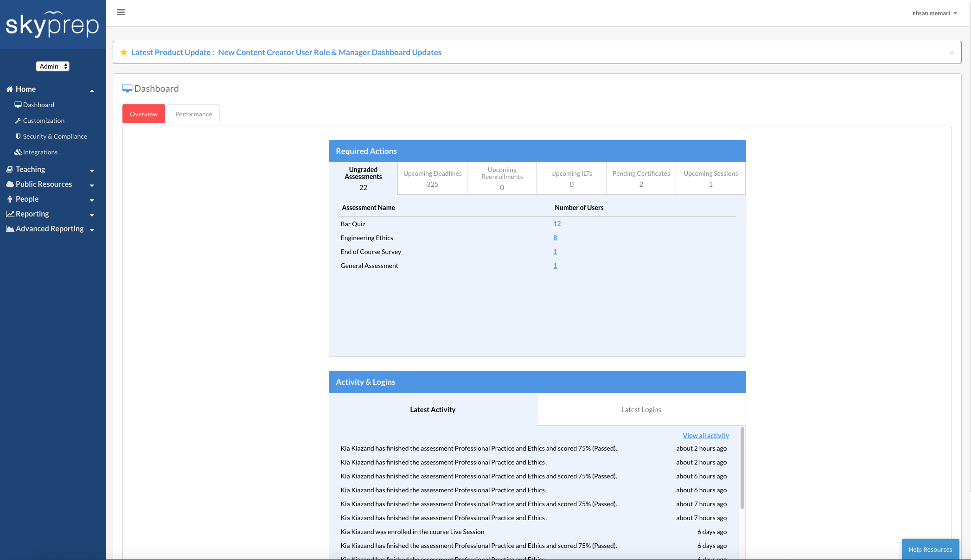Click the SkyPrep logo
This screenshot has width=971, height=560.
pos(52,25)
